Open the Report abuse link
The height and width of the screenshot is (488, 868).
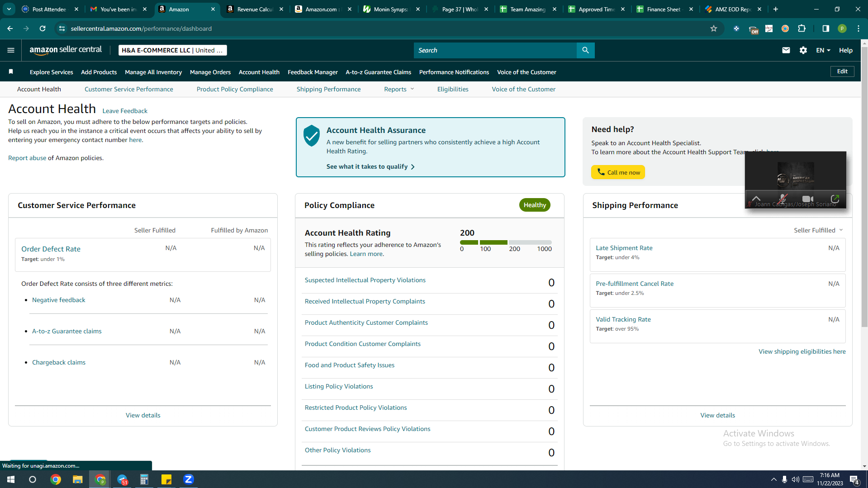[27, 158]
